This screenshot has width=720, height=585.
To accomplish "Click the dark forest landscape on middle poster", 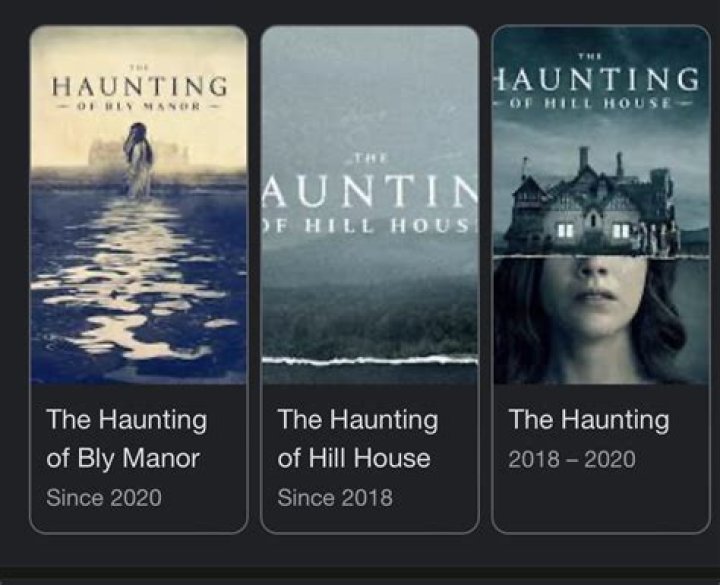I will click(x=369, y=310).
